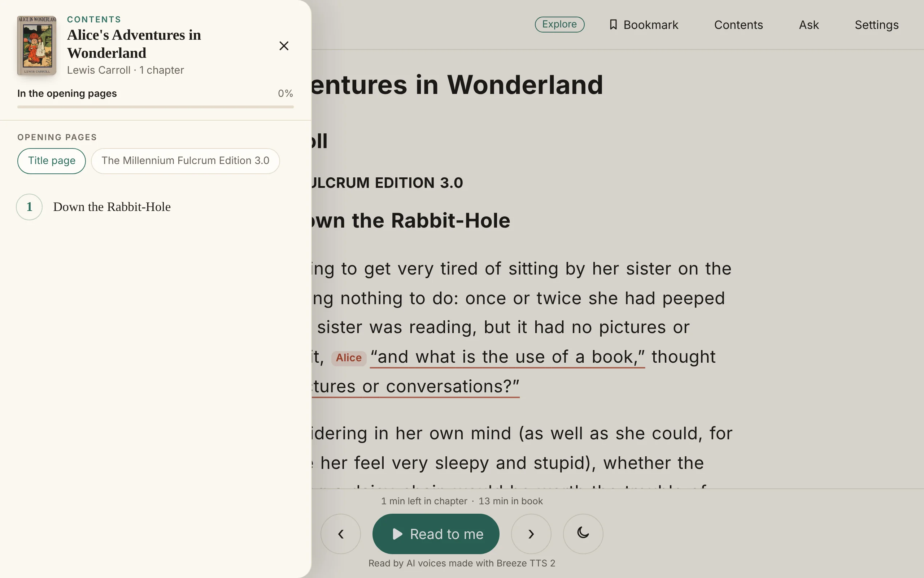Viewport: 924px width, 578px height.
Task: Click the 'FULCRUM EDITION 3.0' heading in reader
Action: click(387, 183)
